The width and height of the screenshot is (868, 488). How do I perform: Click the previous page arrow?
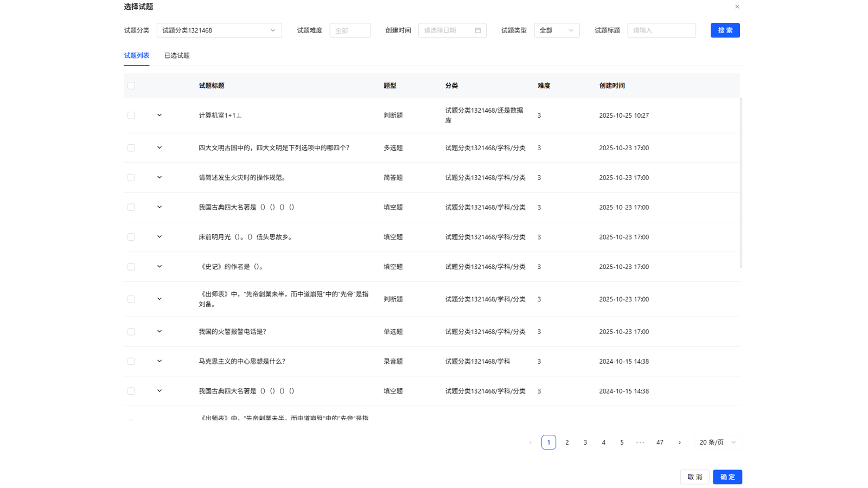coord(530,442)
